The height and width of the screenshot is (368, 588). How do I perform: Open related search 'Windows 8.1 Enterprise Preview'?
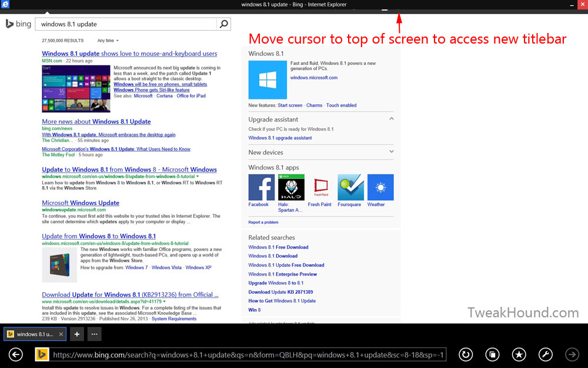pos(282,274)
